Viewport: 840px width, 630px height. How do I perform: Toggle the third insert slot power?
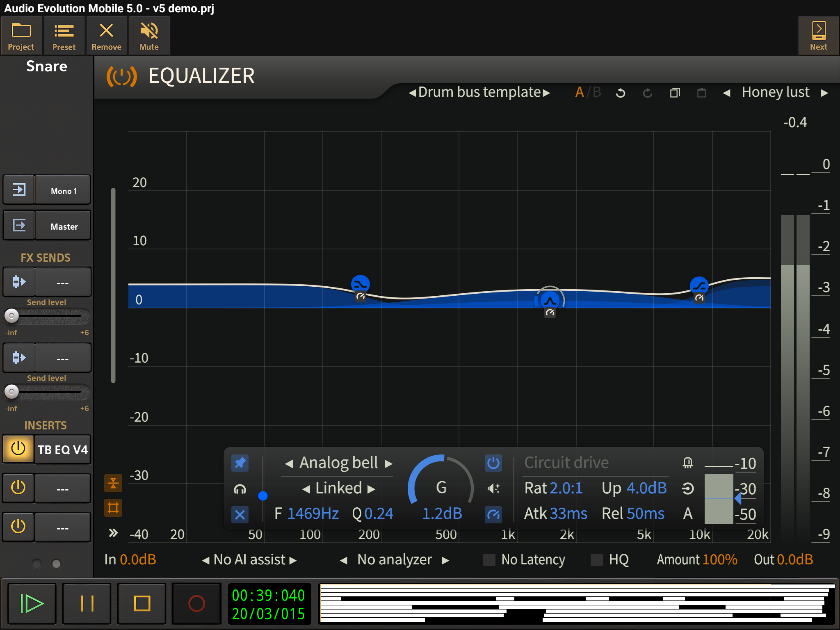pyautogui.click(x=18, y=526)
